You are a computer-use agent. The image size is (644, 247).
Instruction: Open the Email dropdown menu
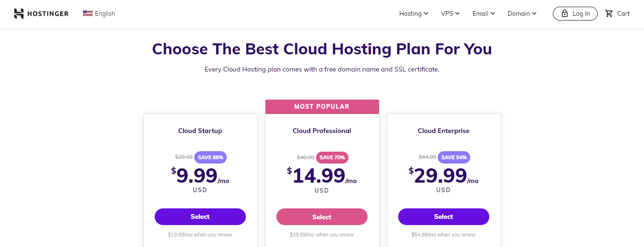click(484, 13)
